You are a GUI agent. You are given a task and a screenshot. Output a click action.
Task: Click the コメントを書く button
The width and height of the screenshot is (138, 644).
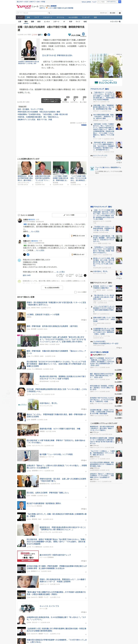[69, 215]
